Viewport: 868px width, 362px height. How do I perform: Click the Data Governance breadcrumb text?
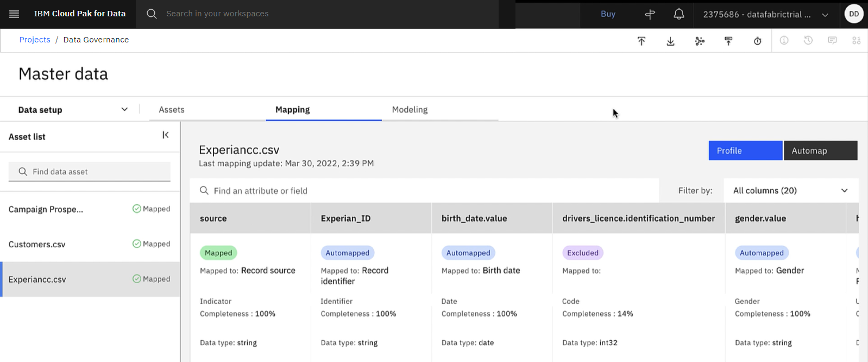pos(96,40)
